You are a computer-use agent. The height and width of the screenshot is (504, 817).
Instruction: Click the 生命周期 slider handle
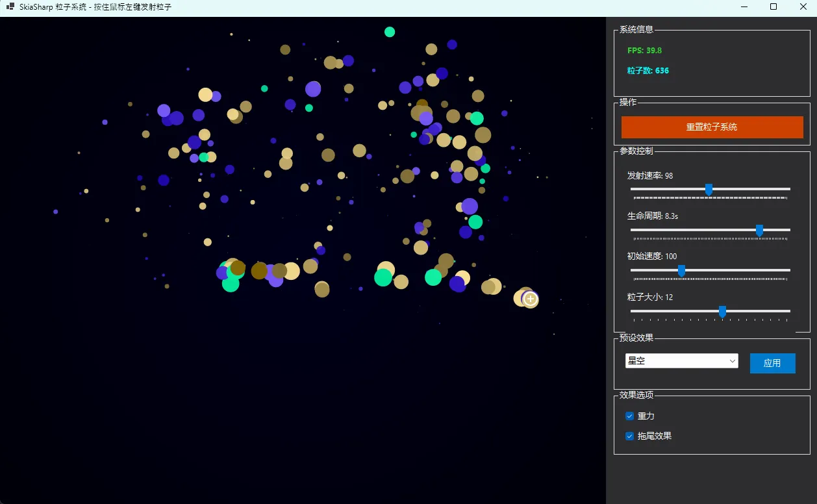tap(759, 230)
